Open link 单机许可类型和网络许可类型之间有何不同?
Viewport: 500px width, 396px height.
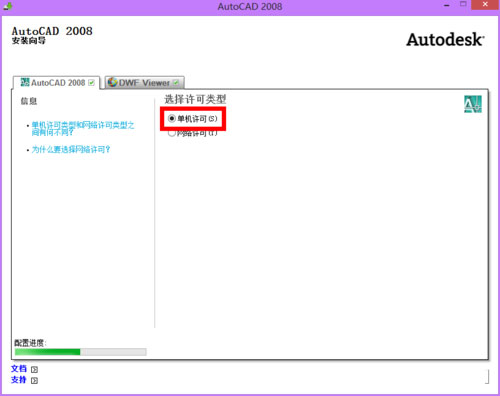coord(83,129)
